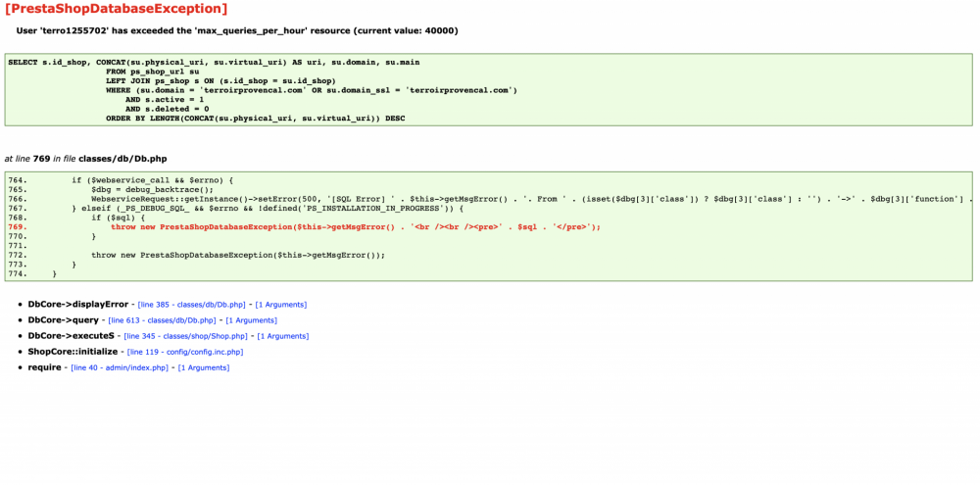The image size is (980, 485).
Task: Open the 'line 40 - admin/index.php' link
Action: [x=120, y=367]
